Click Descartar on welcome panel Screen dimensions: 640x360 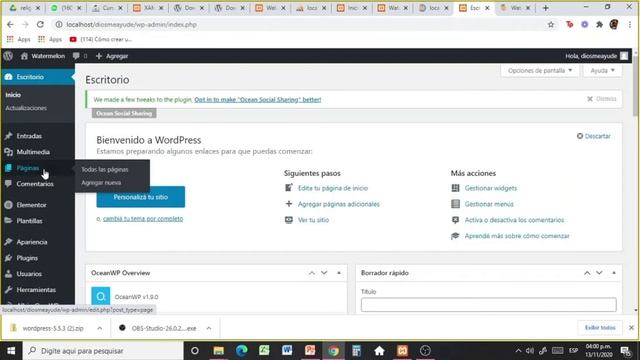pyautogui.click(x=593, y=136)
